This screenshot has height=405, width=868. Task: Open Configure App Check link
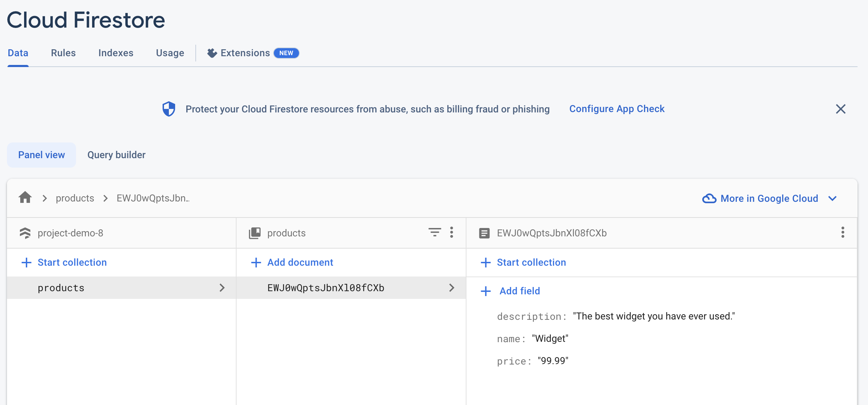(616, 109)
